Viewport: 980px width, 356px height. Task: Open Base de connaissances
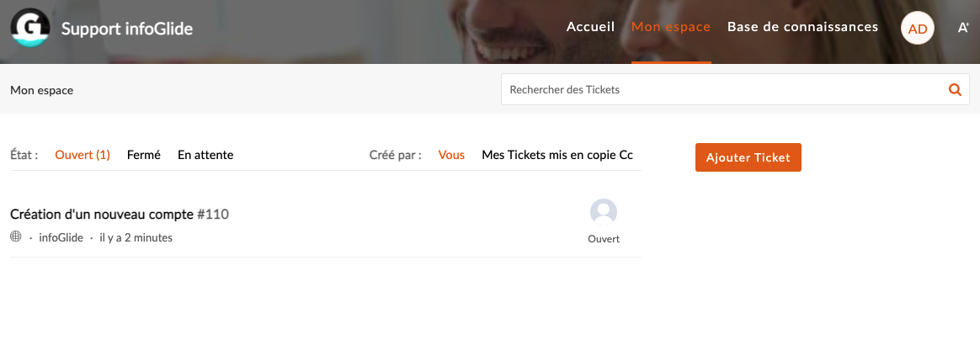click(x=802, y=27)
